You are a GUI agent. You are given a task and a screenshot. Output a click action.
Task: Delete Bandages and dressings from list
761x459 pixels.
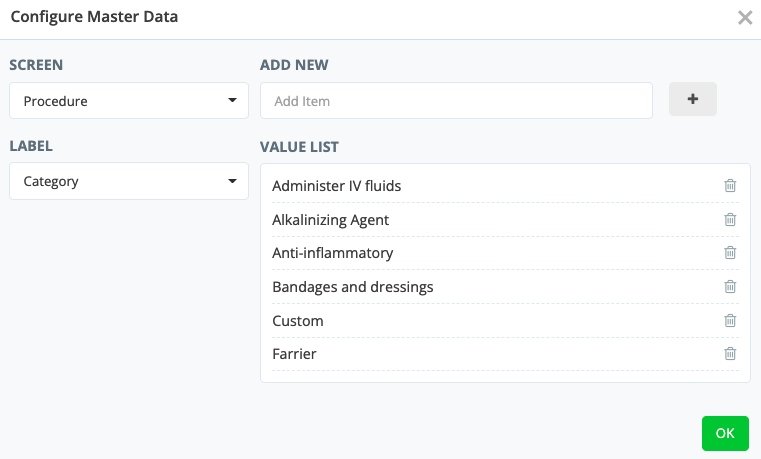[x=730, y=287]
